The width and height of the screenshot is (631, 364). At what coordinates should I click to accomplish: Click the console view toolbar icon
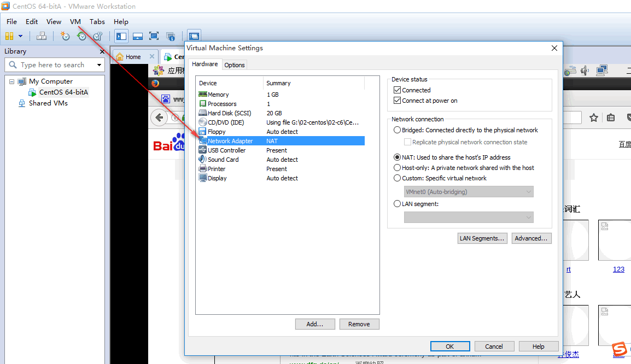[x=194, y=36]
